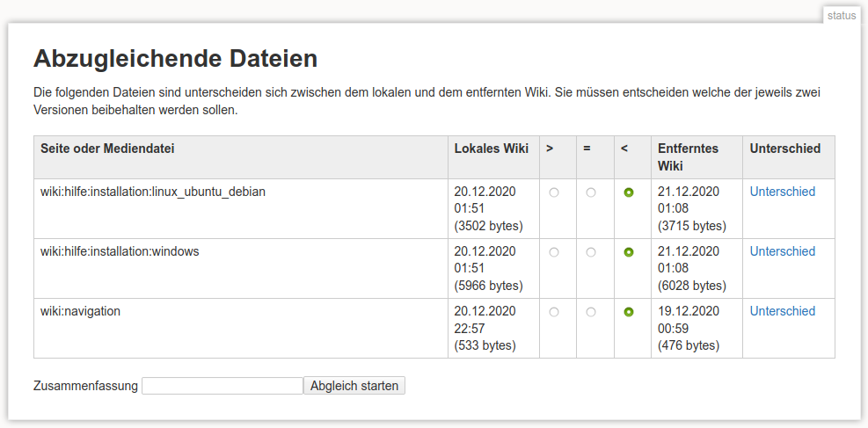The height and width of the screenshot is (428, 868).
Task: Click the Lokales Wiki column header
Action: 491,149
